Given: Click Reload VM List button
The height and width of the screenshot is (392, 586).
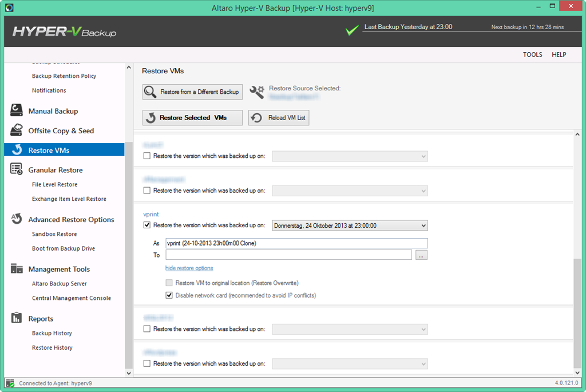Looking at the screenshot, I should (x=279, y=118).
